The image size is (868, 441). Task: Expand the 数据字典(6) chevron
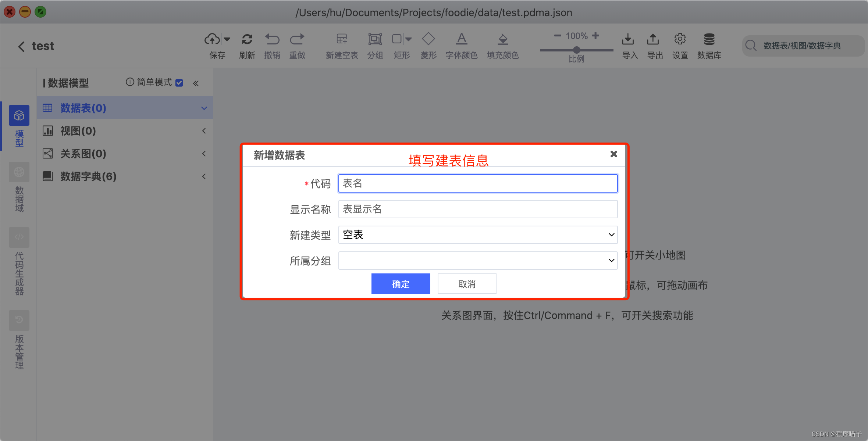tap(204, 176)
